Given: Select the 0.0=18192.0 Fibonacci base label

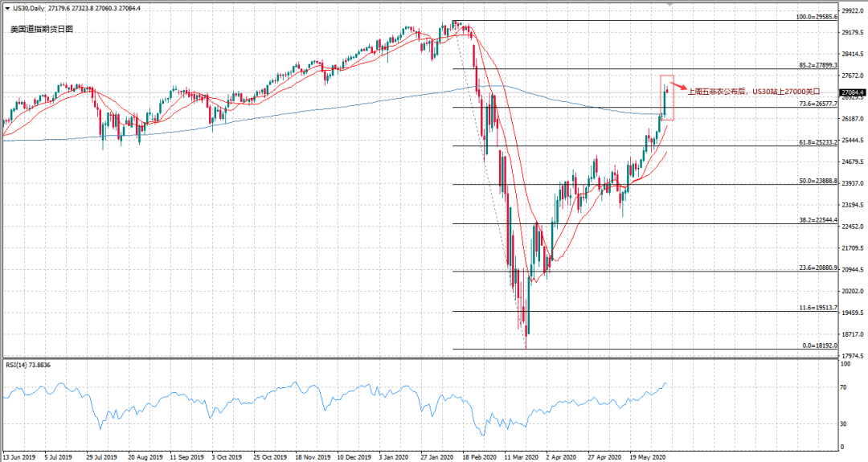Looking at the screenshot, I should point(820,345).
